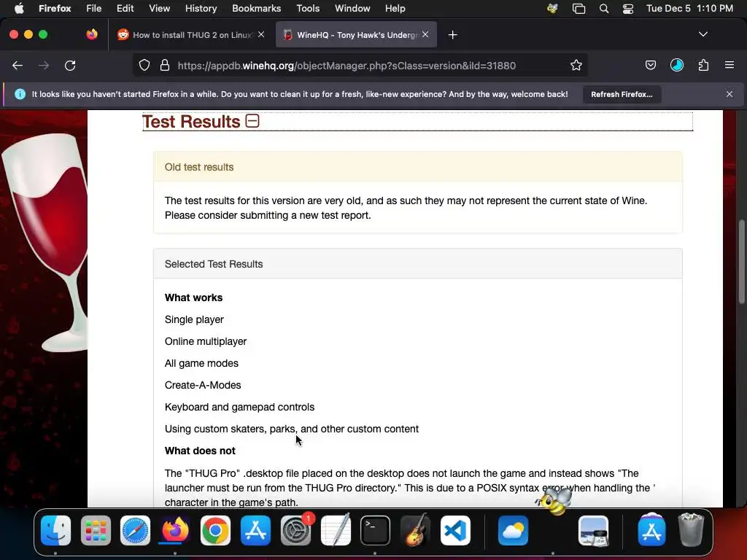Open the Window menu
Viewport: 747px width, 560px height.
(x=352, y=8)
